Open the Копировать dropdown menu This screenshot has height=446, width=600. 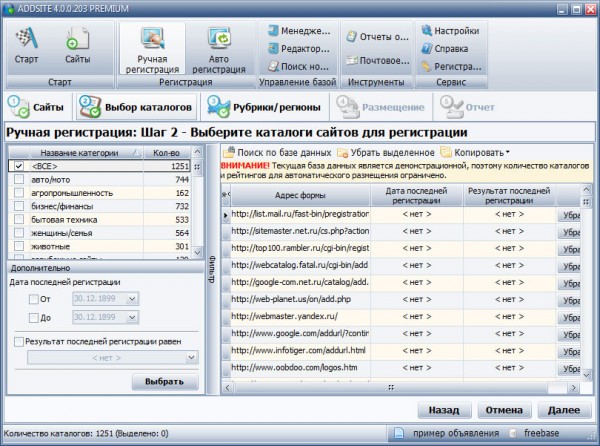click(475, 153)
